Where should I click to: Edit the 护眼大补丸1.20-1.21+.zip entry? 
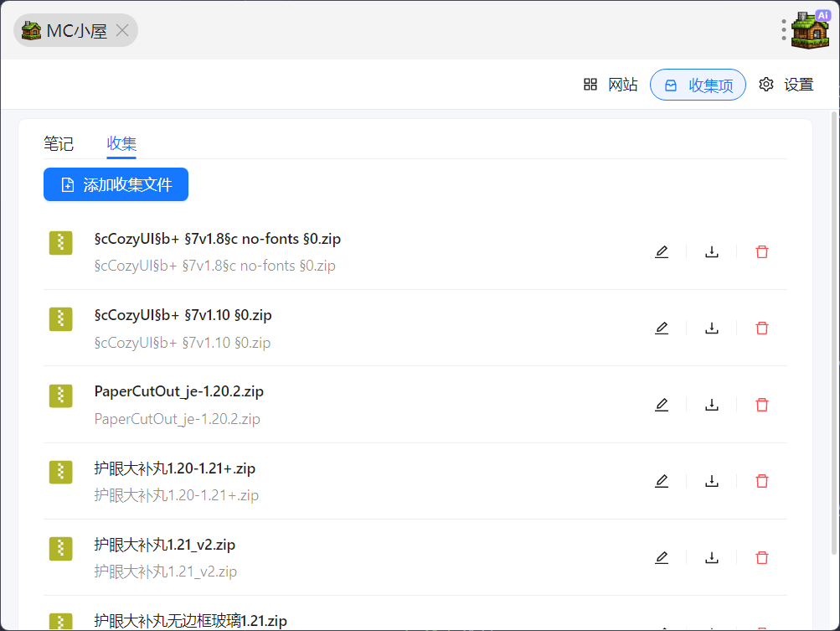[x=662, y=481]
